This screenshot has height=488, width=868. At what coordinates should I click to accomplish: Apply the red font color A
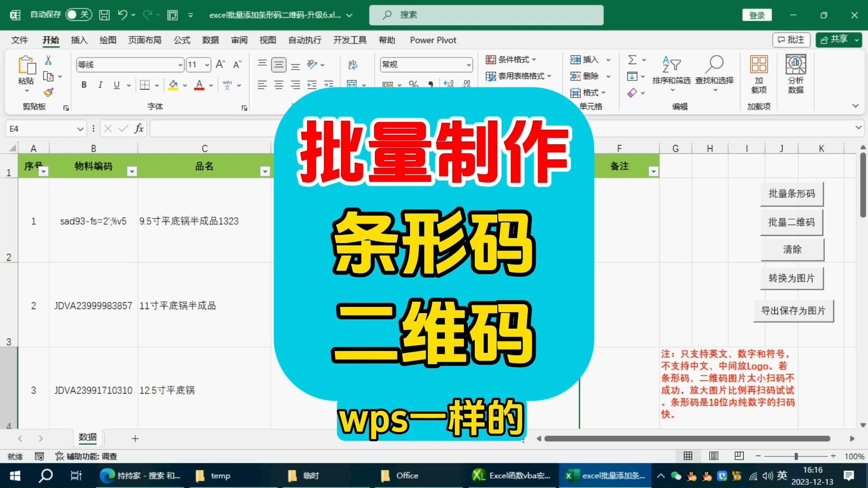point(199,85)
